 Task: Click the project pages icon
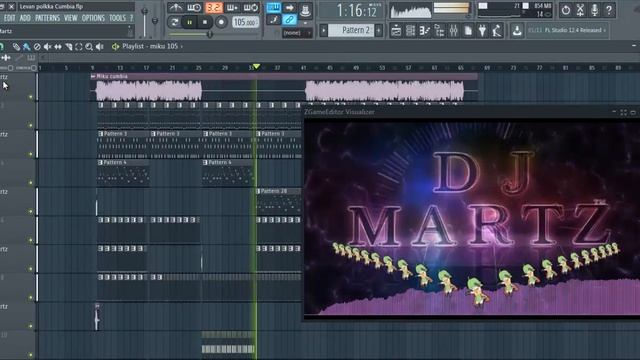coord(468,31)
